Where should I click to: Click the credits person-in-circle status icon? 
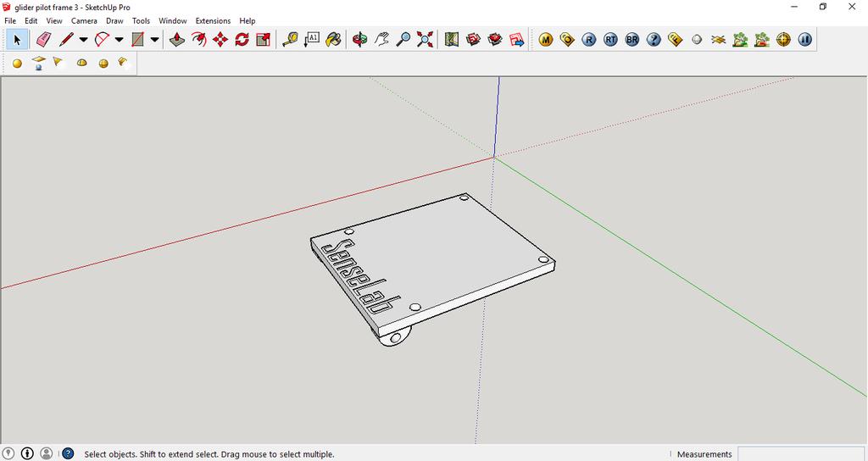click(x=27, y=454)
